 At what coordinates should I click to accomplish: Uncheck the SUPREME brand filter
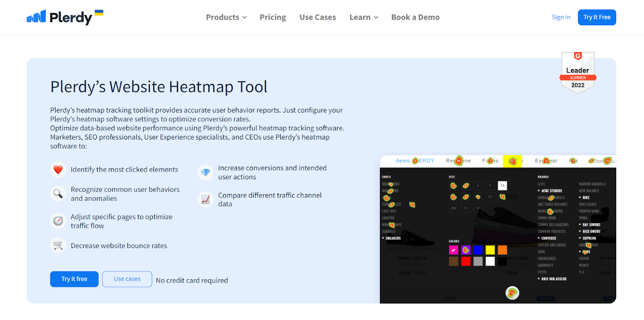pos(588,238)
